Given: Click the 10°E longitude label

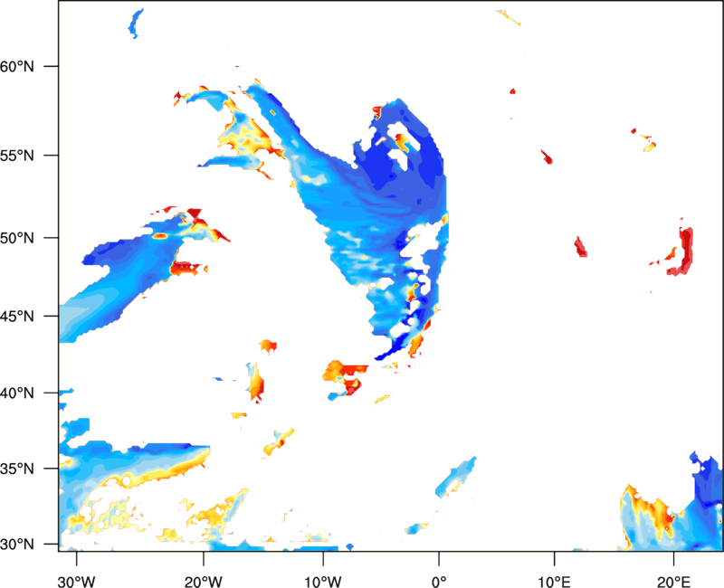Looking at the screenshot, I should pos(554,582).
